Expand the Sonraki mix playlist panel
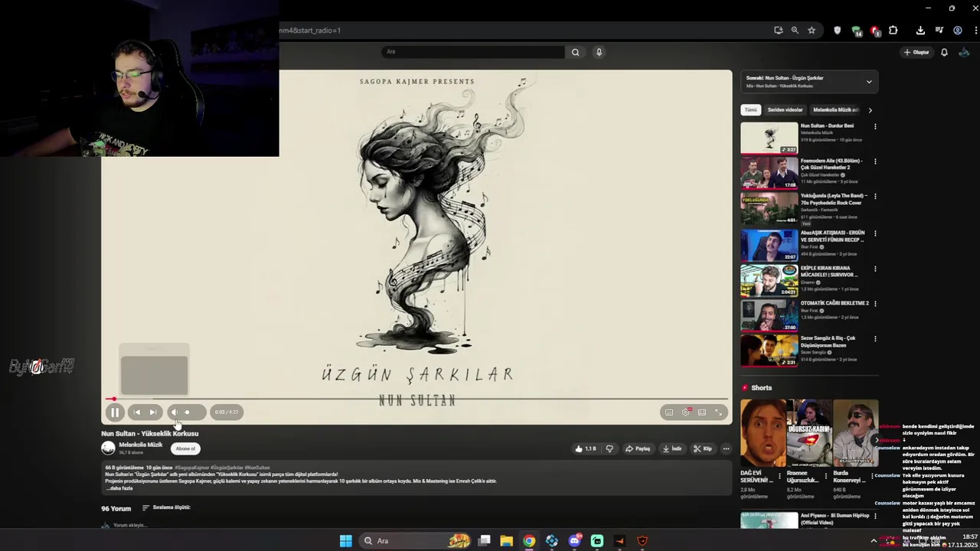The height and width of the screenshot is (551, 980). (x=869, y=82)
